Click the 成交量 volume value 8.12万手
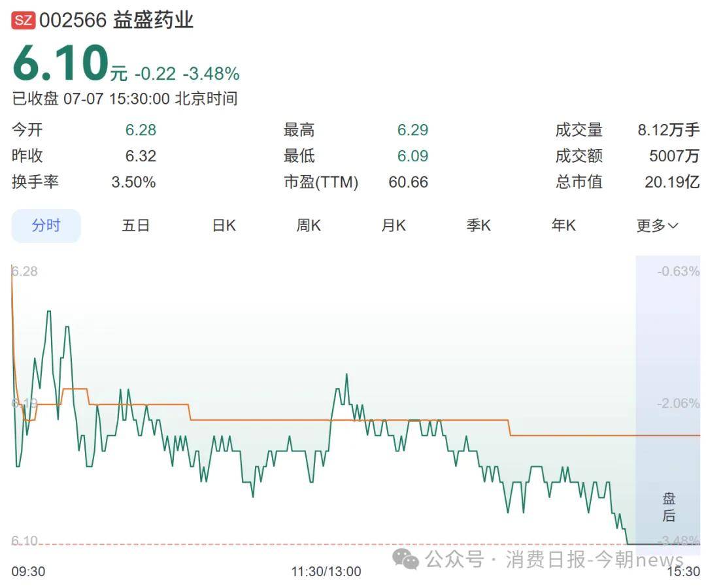 coord(669,130)
